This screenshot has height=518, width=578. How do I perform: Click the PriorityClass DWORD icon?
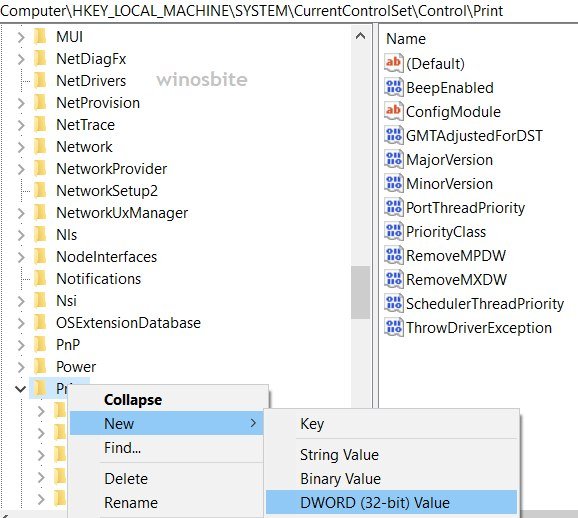(x=393, y=232)
